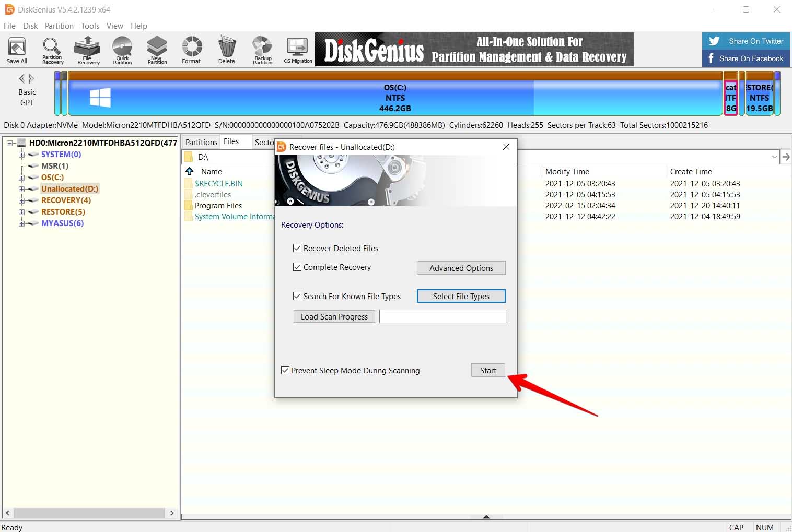
Task: Toggle Prevent Sleep Mode During Scanning
Action: click(x=285, y=370)
